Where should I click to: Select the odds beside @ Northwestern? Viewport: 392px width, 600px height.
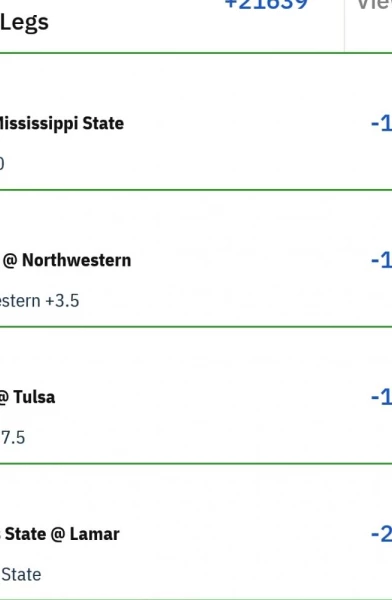[381, 260]
